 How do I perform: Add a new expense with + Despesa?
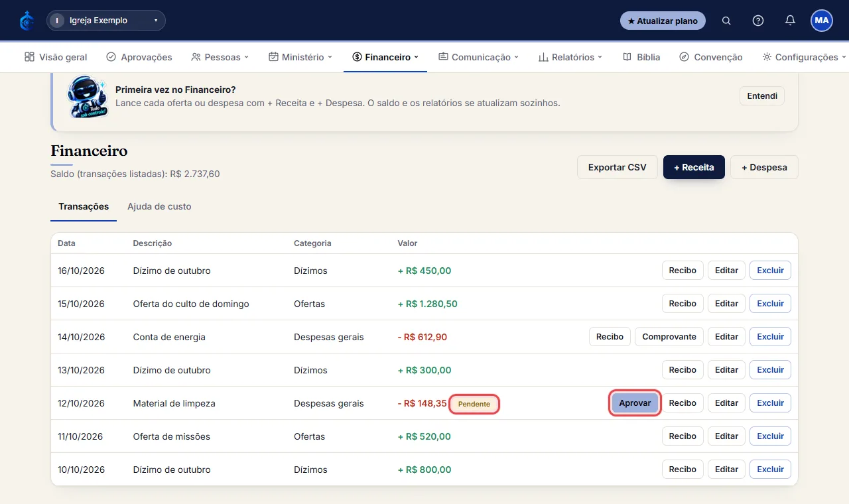pos(764,167)
